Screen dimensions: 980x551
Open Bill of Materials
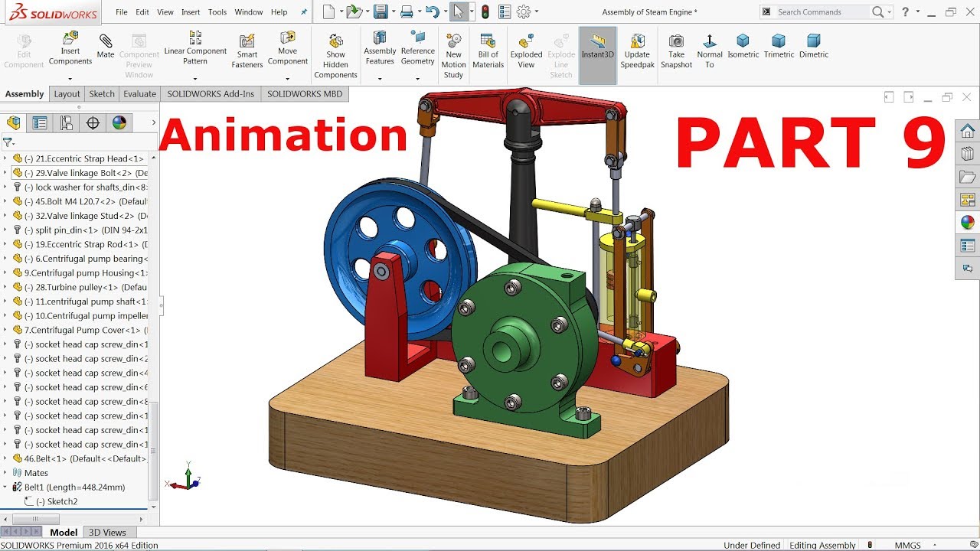488,51
